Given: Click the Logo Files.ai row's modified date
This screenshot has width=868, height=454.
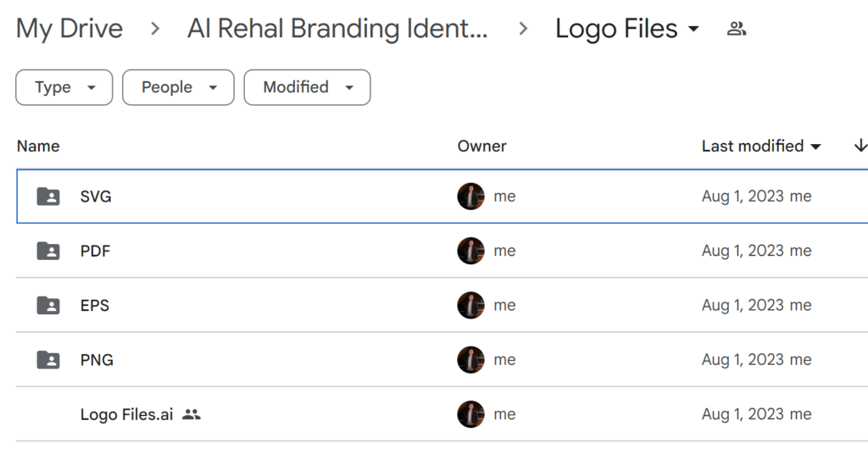Looking at the screenshot, I should [x=743, y=414].
